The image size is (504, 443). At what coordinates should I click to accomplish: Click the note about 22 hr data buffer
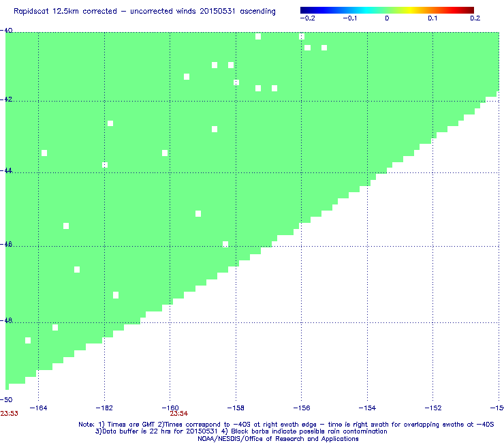(241, 431)
